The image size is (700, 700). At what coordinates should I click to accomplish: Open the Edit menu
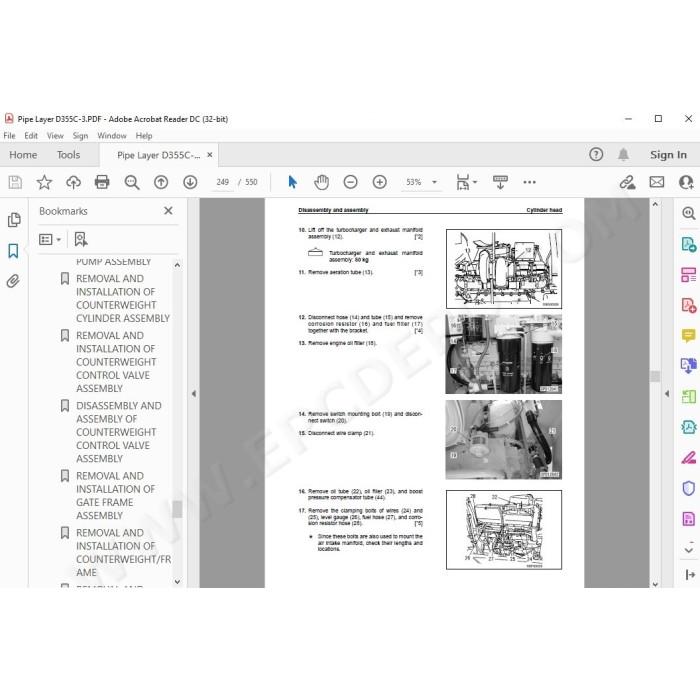(31, 136)
